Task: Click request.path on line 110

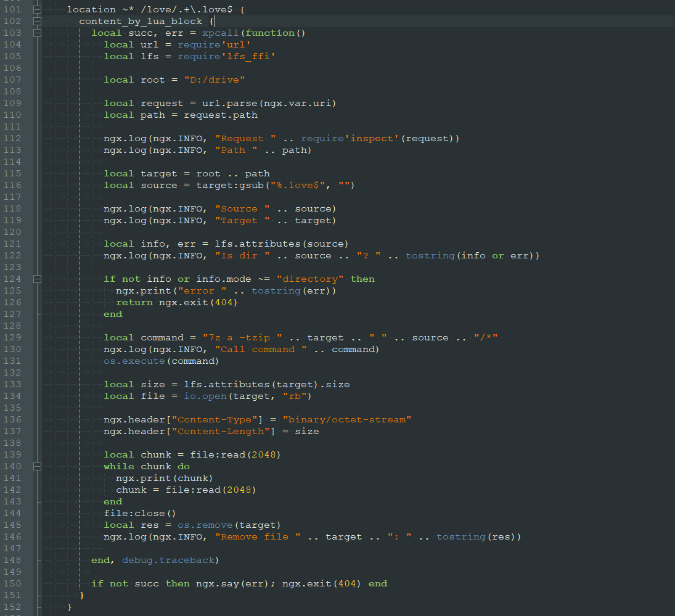Action: tap(221, 115)
